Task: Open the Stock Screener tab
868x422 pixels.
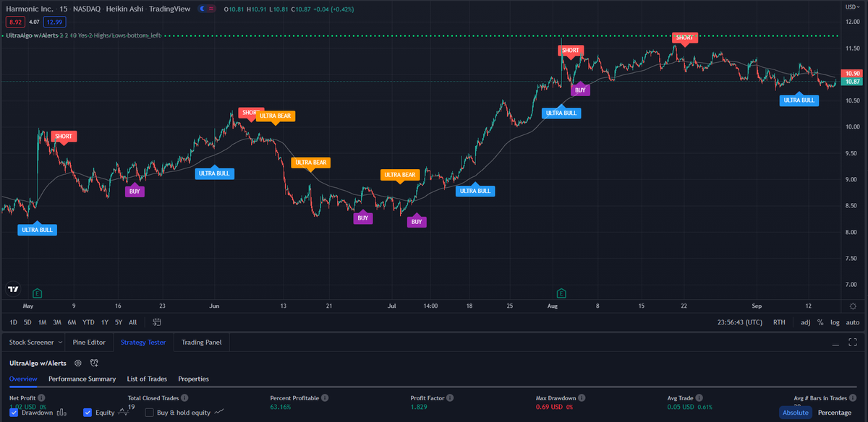Action: (30, 342)
